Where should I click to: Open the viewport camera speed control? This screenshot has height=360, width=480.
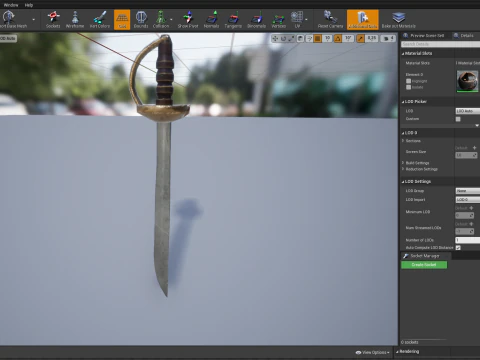point(388,39)
